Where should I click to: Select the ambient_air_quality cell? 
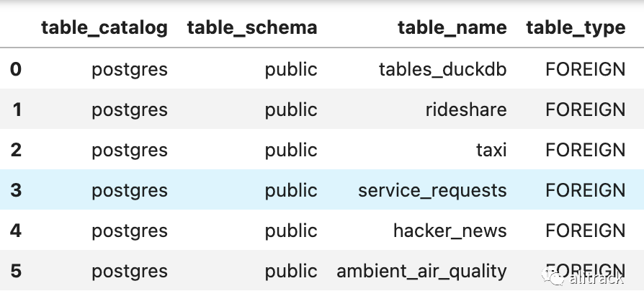(x=422, y=271)
